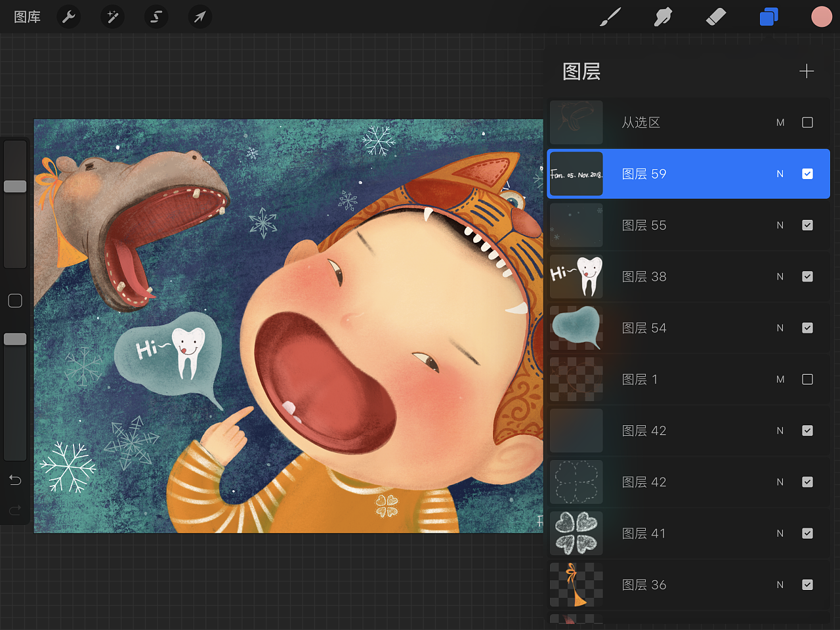This screenshot has width=840, height=630.
Task: Tap the undo arrow
Action: pyautogui.click(x=15, y=480)
